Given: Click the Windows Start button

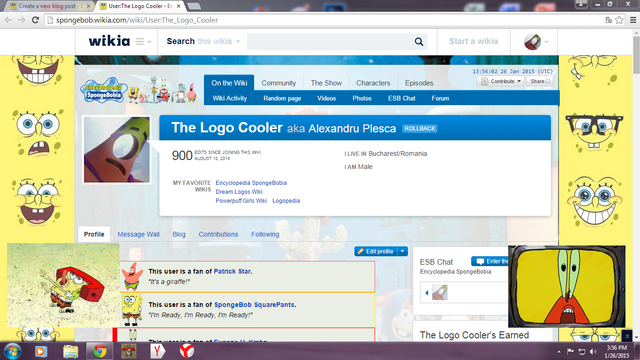Looking at the screenshot, I should pos(12,351).
